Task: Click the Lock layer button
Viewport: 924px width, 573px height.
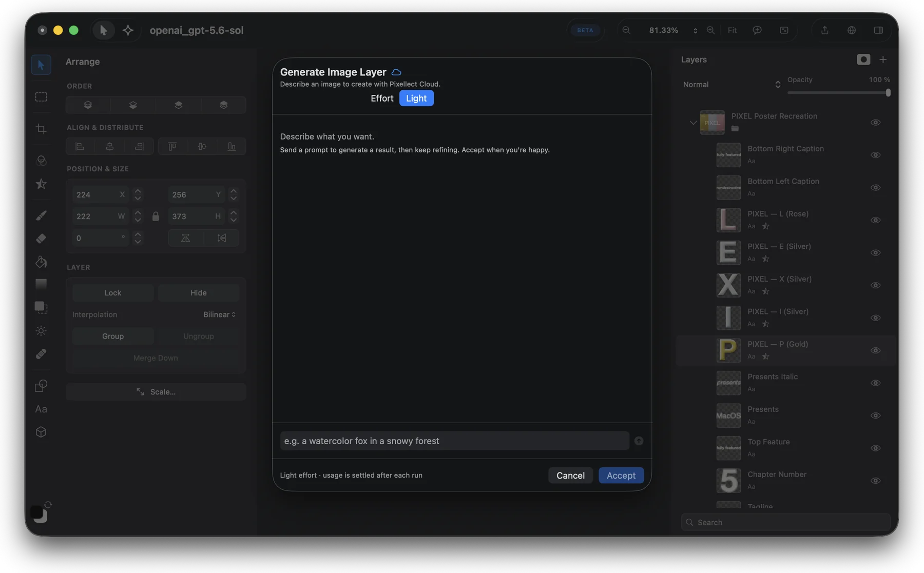Action: tap(113, 293)
